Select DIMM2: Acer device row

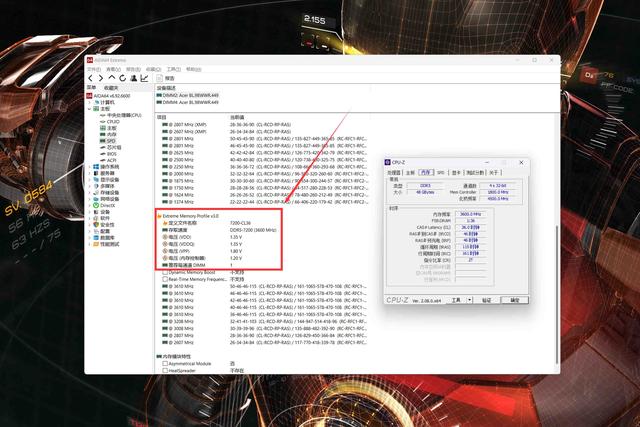[188, 95]
